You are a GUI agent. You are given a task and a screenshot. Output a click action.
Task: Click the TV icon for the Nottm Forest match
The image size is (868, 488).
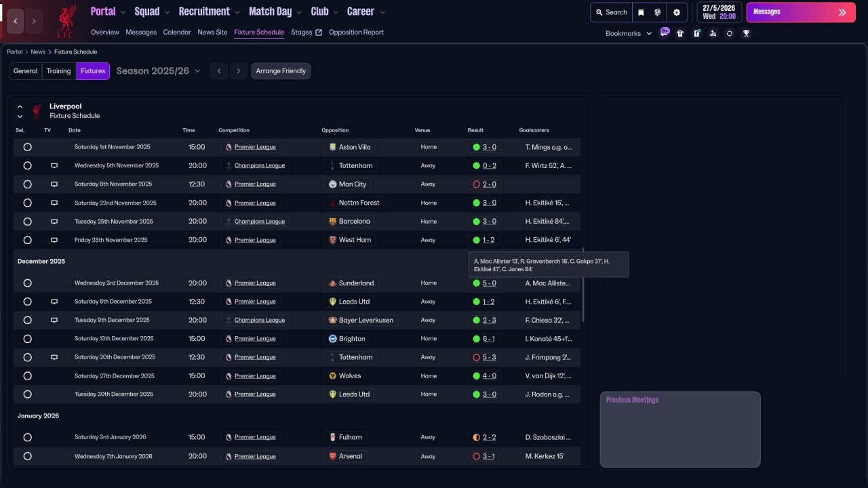pyautogui.click(x=54, y=203)
